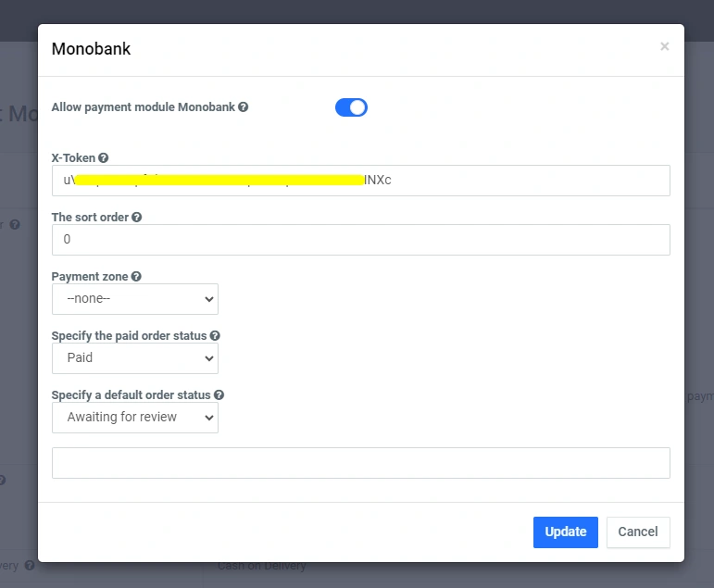The image size is (714, 588).
Task: Click the Monobank dialog title text
Action: click(91, 49)
